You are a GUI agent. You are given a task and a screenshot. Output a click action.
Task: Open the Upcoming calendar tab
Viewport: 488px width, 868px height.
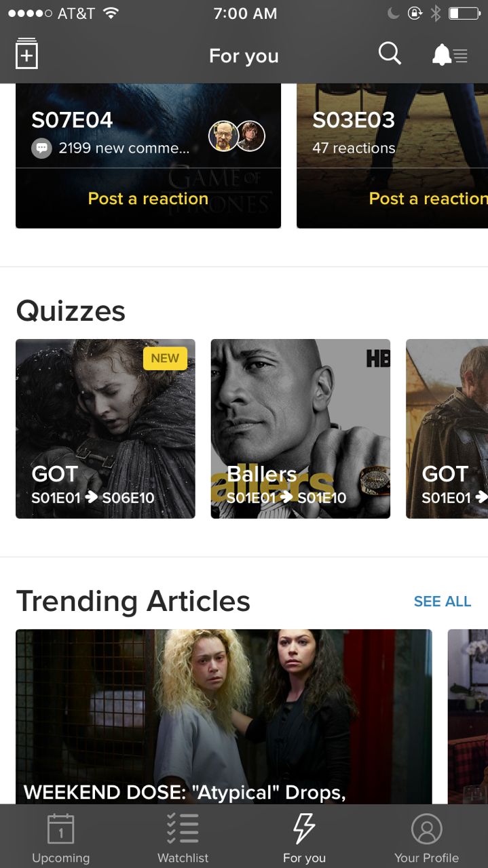pos(60,838)
